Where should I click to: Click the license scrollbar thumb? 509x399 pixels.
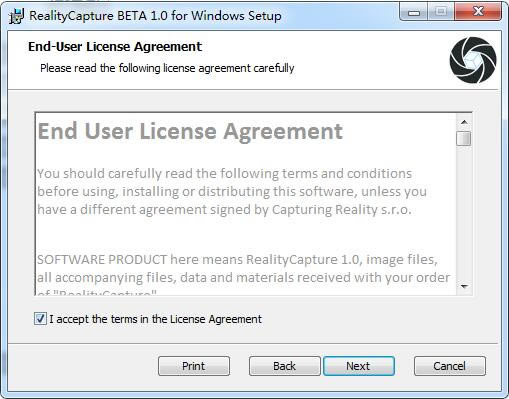point(464,138)
